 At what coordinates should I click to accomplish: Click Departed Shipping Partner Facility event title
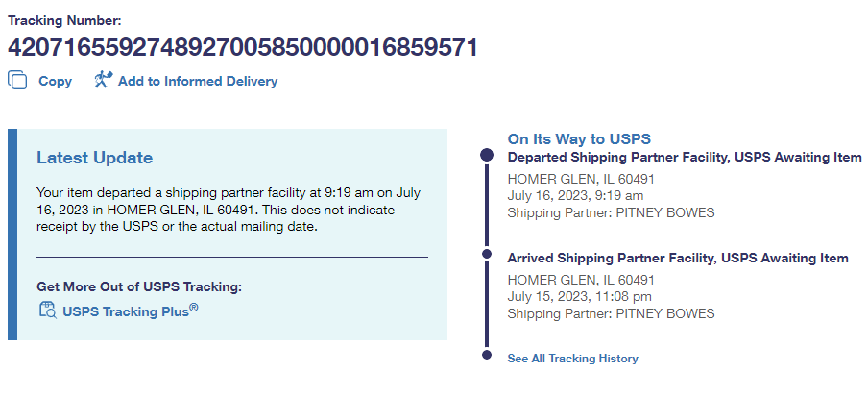pyautogui.click(x=684, y=157)
